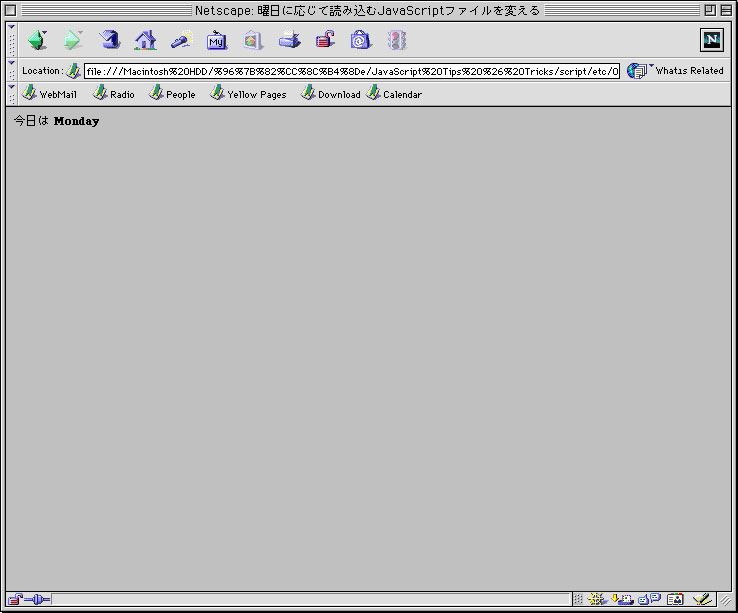This screenshot has width=738, height=613.
Task: Open the Yellow Pages bookmark link
Action: (x=248, y=94)
